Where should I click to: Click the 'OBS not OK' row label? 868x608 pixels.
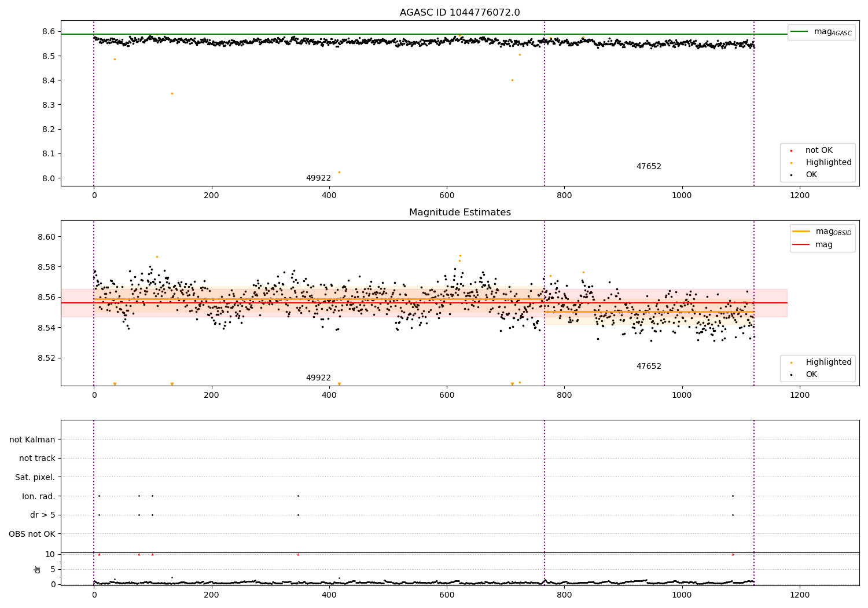pyautogui.click(x=32, y=534)
